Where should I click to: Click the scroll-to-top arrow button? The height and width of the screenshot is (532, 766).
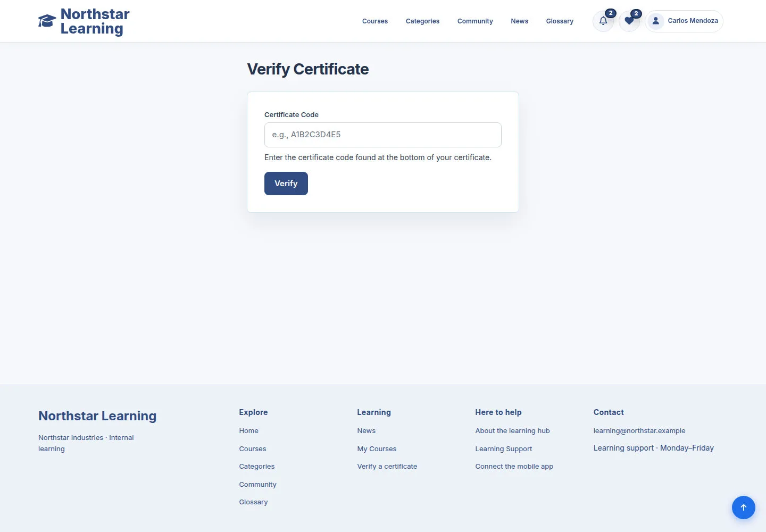(744, 508)
